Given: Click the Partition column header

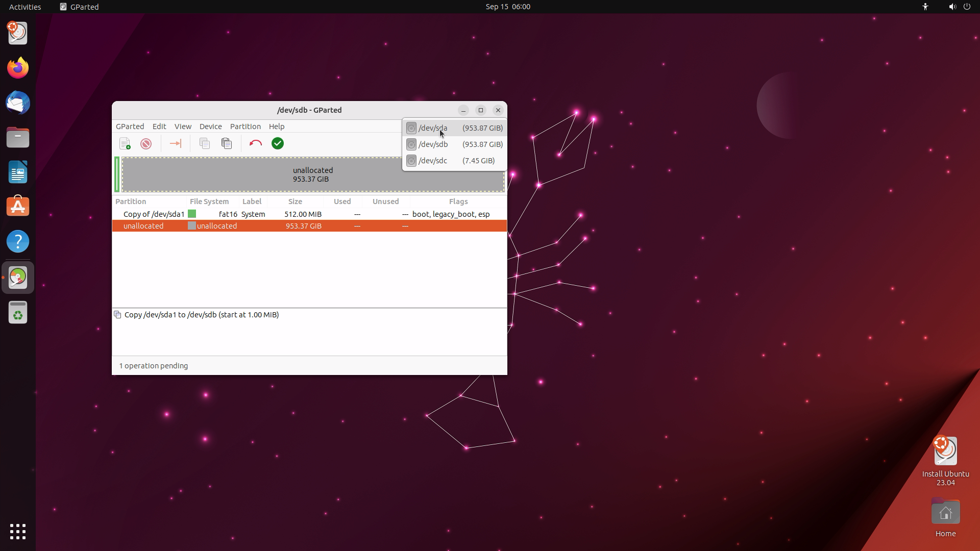Looking at the screenshot, I should coord(150,202).
